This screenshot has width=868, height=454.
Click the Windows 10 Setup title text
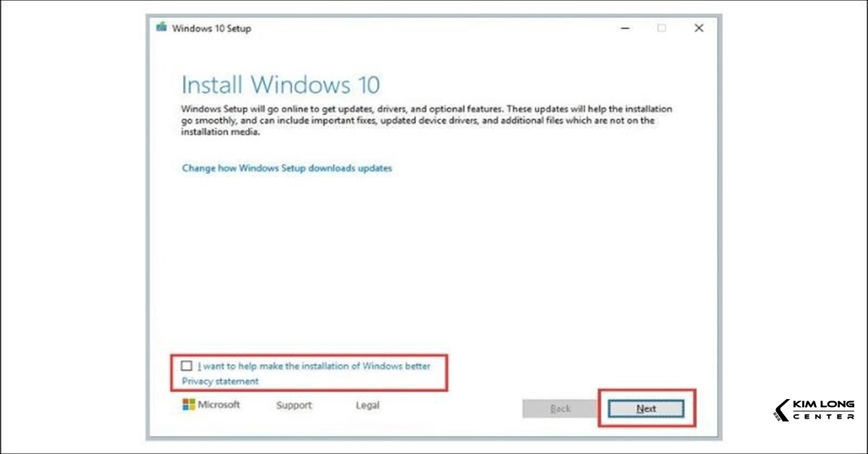pyautogui.click(x=211, y=28)
